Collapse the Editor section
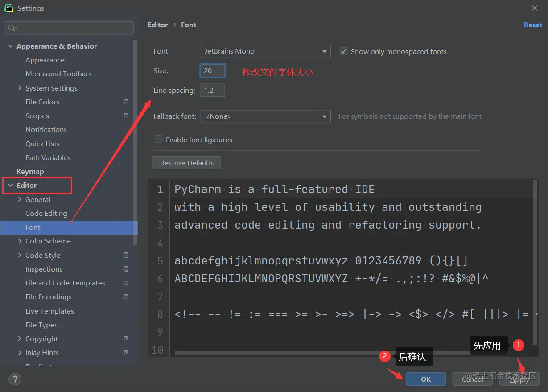This screenshot has height=392, width=548. [x=10, y=185]
